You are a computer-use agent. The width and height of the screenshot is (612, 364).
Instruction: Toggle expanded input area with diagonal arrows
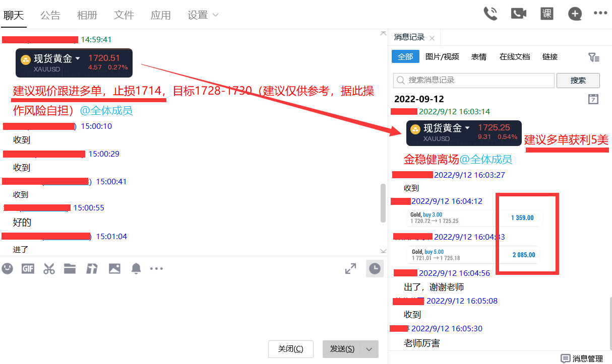click(x=350, y=269)
